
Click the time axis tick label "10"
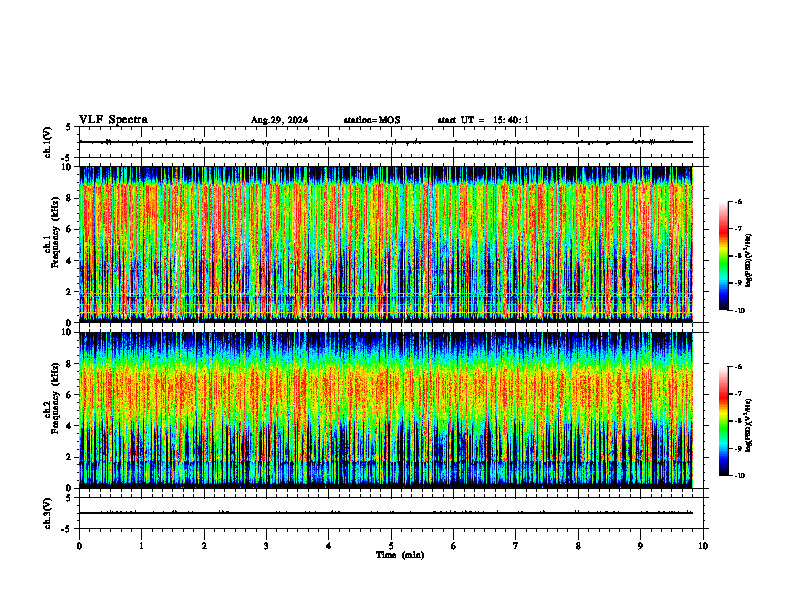coord(703,546)
